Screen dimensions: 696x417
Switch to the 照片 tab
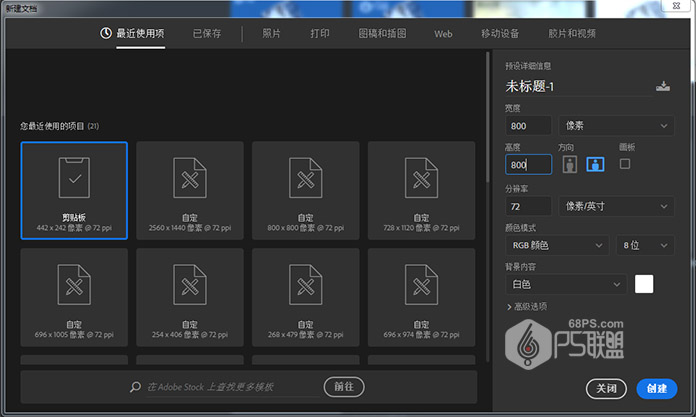[x=271, y=33]
